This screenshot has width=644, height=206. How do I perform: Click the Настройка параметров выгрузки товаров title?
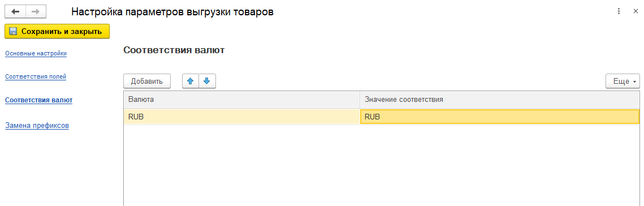pyautogui.click(x=172, y=12)
